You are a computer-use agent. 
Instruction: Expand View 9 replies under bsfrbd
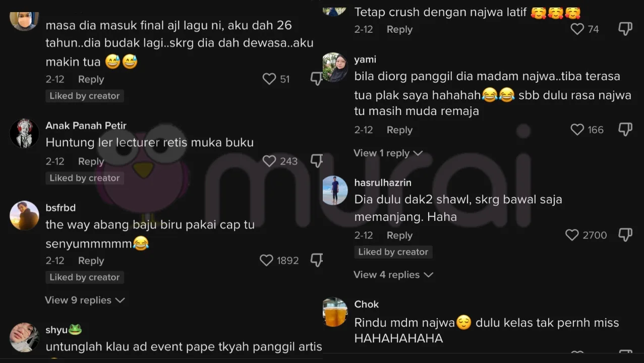click(x=85, y=300)
